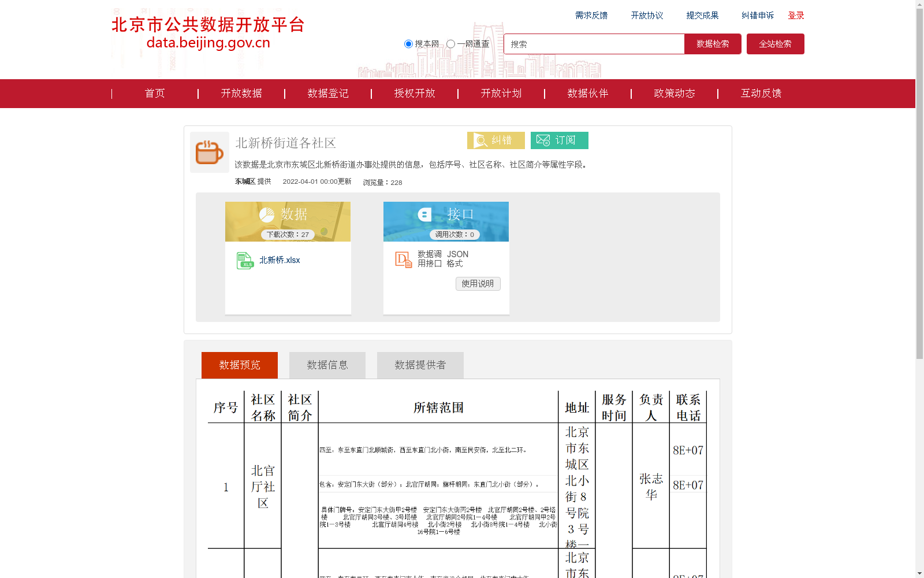The height and width of the screenshot is (578, 924).
Task: Click the 负责人 column header
Action: tap(651, 408)
